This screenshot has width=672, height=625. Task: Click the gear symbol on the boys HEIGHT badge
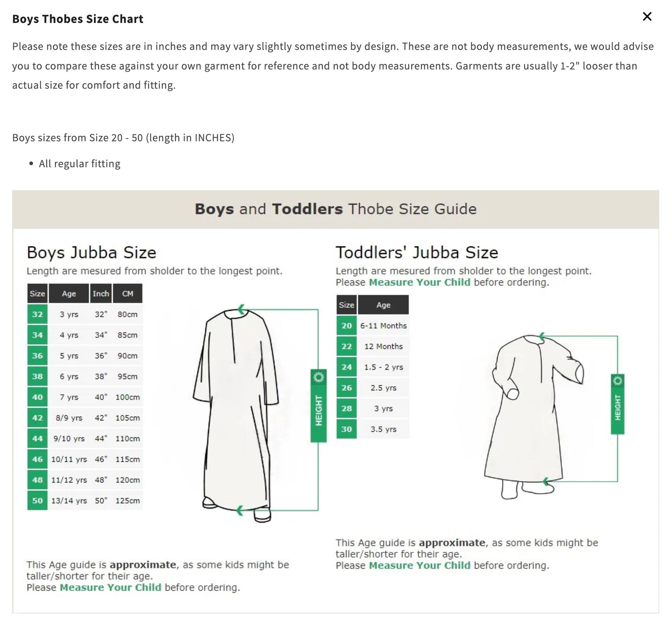[319, 378]
